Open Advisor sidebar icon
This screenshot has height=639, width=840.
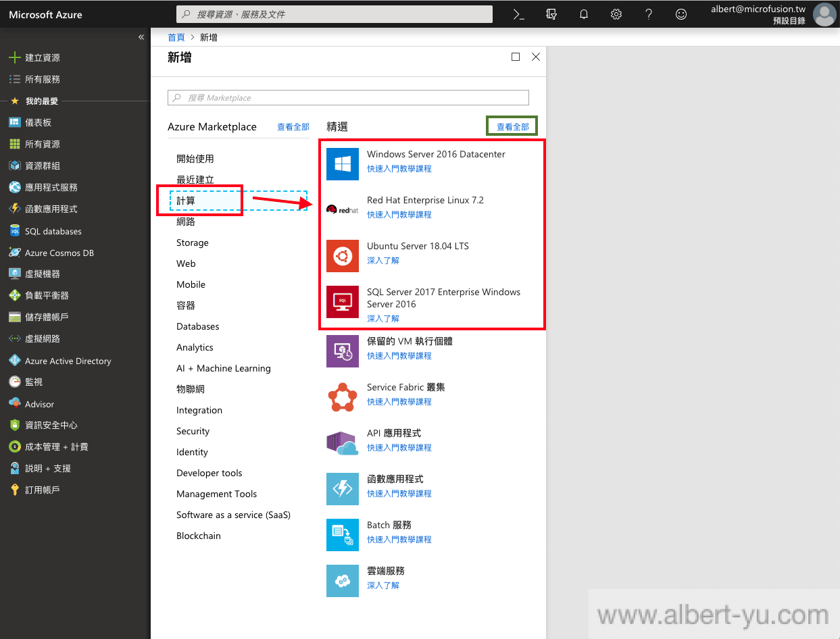14,404
